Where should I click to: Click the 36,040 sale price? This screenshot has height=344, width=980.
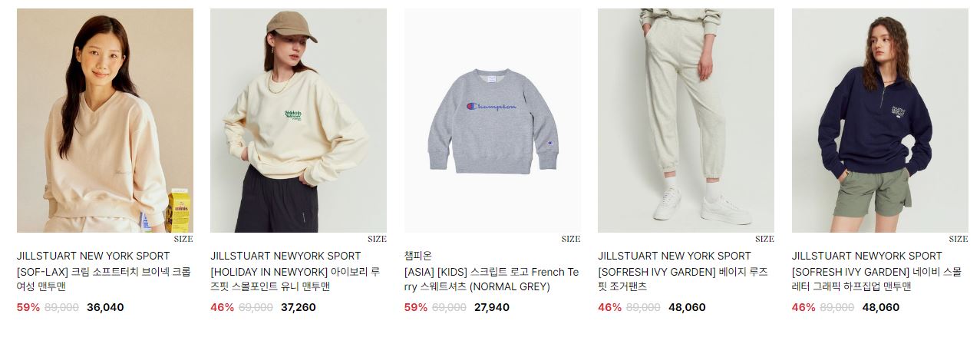click(105, 307)
